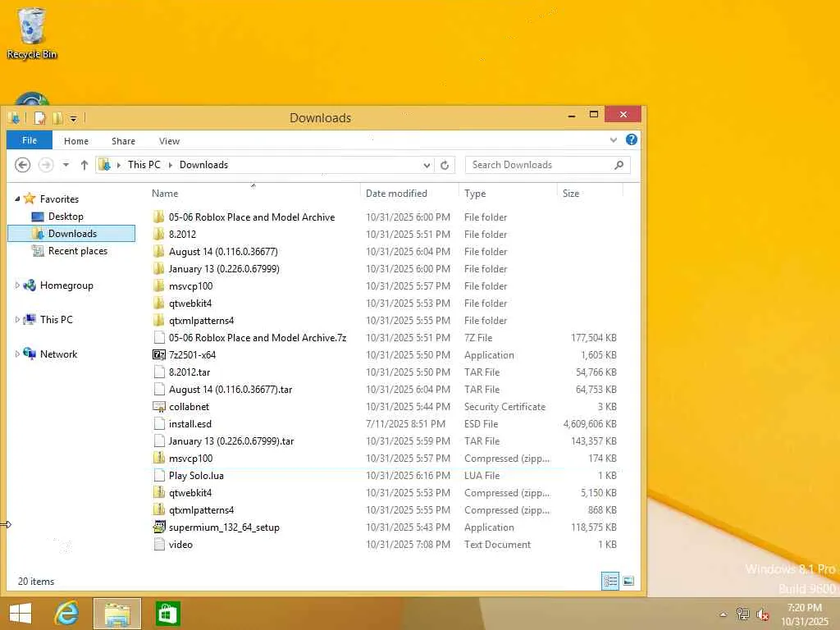
Task: Switch to the Share ribbon tab
Action: tap(123, 141)
